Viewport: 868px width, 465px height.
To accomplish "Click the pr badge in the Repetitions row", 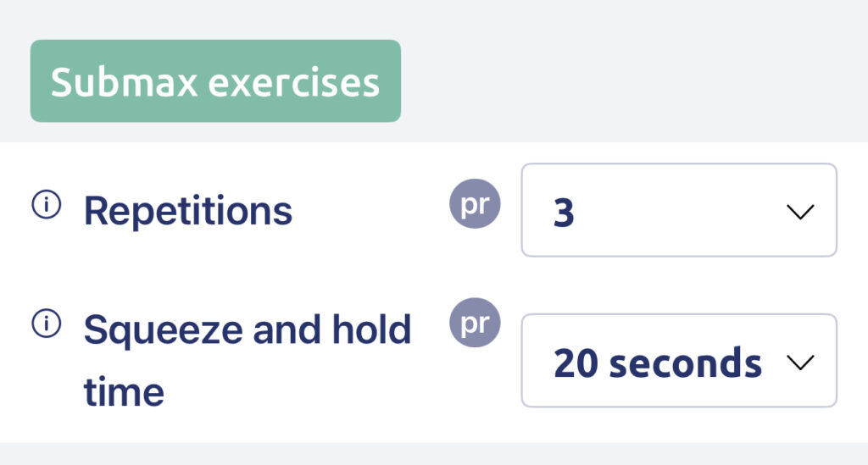I will tap(475, 205).
